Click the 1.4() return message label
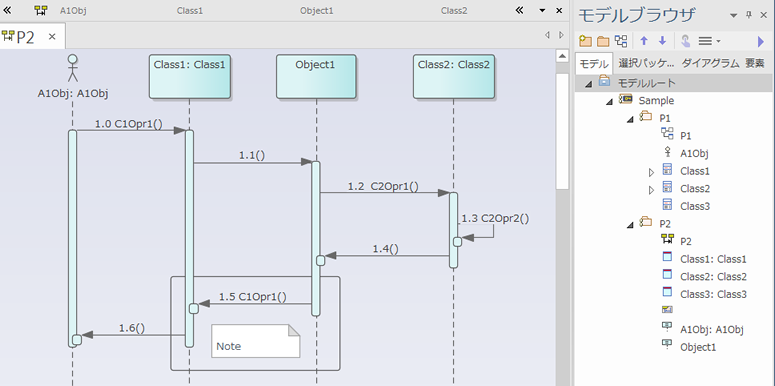Viewport: 775px width, 386px height. click(386, 249)
